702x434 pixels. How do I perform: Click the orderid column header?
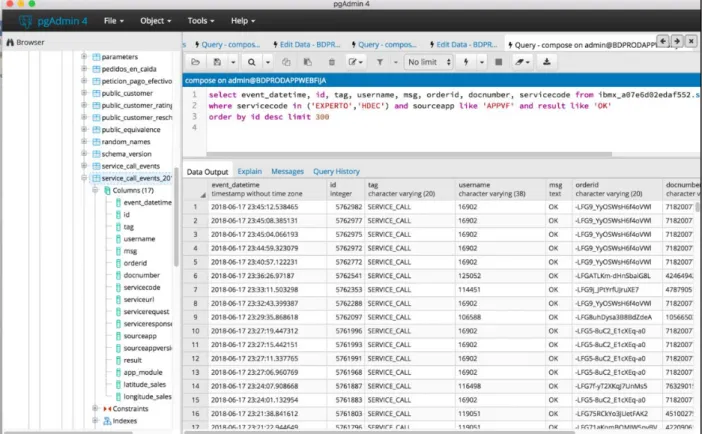(617, 189)
